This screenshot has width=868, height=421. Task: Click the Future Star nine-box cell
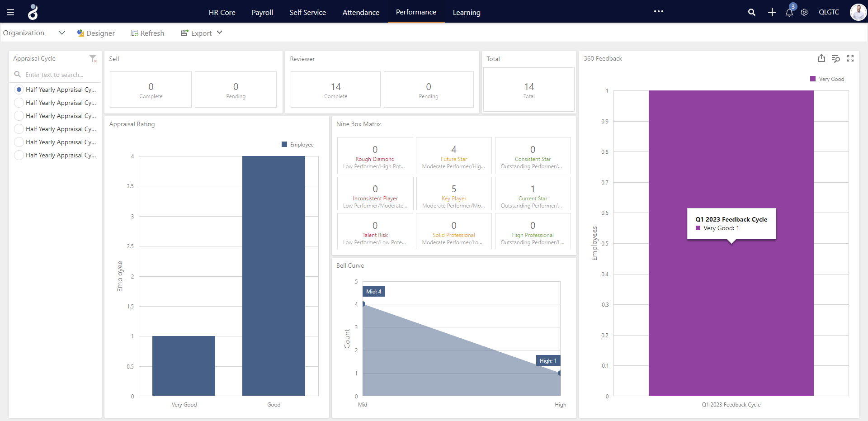coord(453,156)
